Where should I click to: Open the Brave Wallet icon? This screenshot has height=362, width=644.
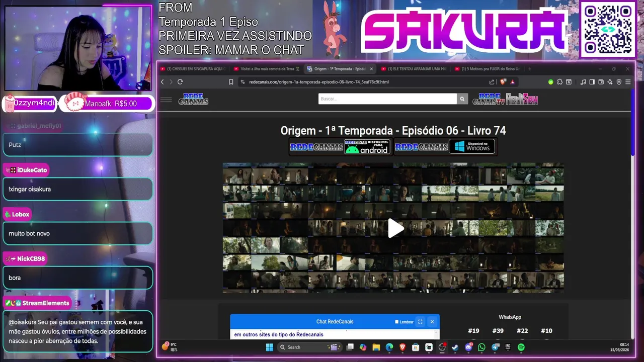(601, 82)
